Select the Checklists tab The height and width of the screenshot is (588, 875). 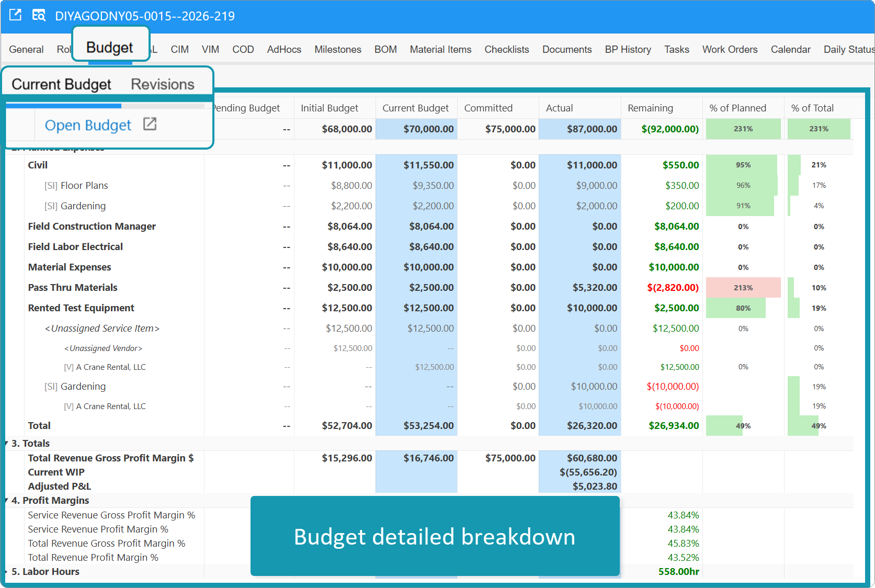coord(507,49)
